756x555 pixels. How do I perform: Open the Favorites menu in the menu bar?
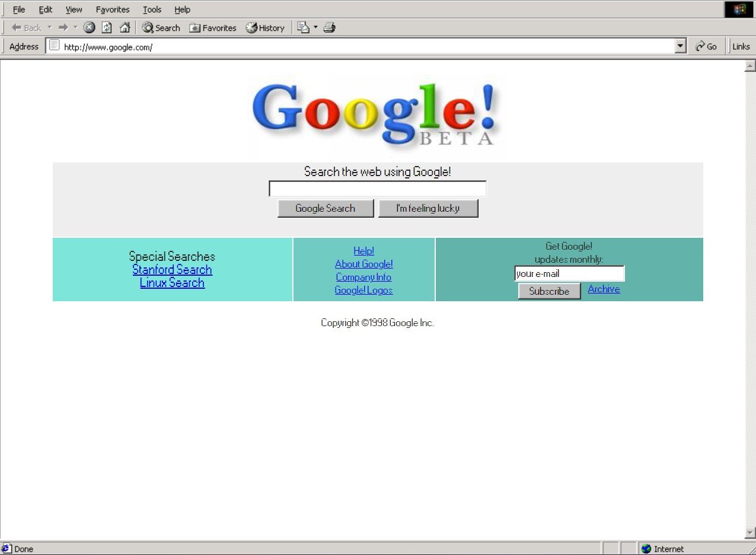pyautogui.click(x=113, y=9)
